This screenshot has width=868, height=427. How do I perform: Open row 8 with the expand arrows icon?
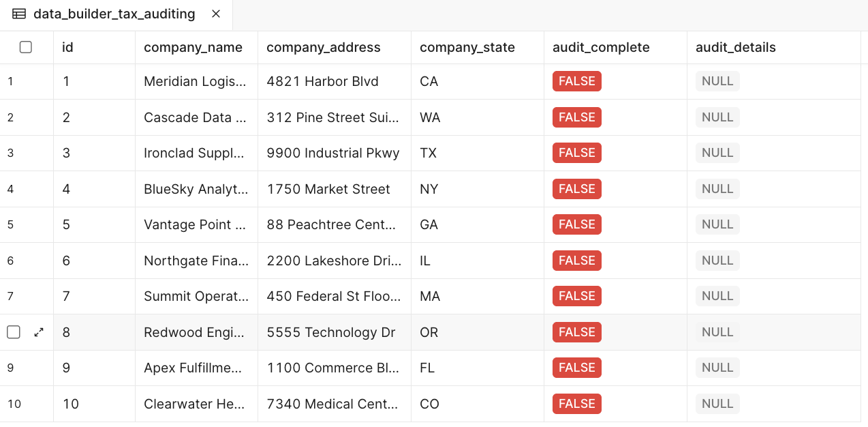pos(38,332)
